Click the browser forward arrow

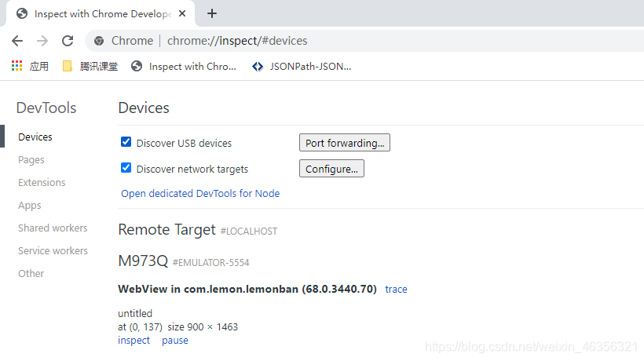coord(42,41)
